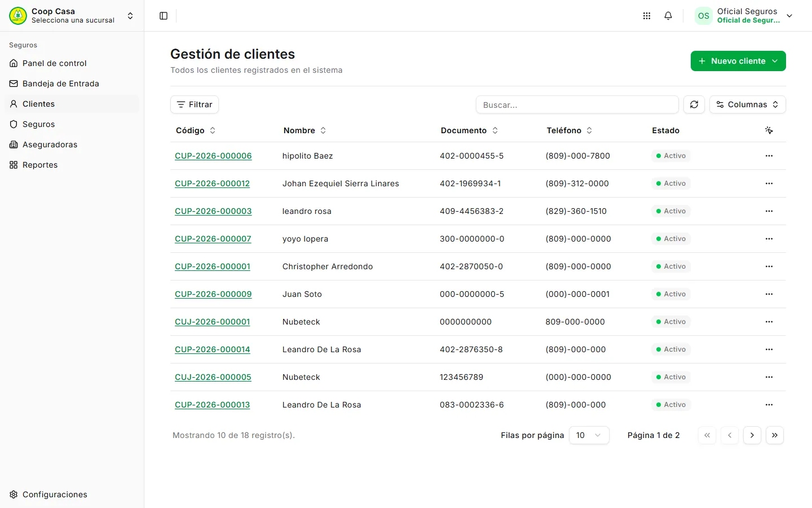
Task: Open the branch selector Coop Casa
Action: click(x=72, y=16)
